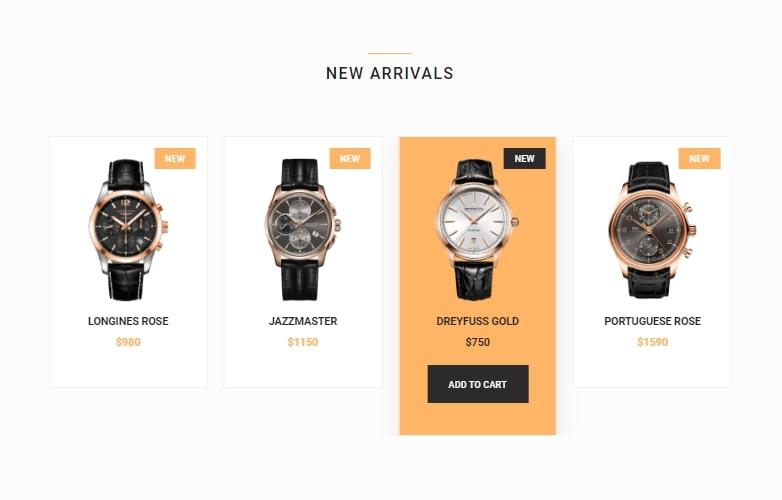
Task: Click the Jazzmaster product title
Action: tap(303, 321)
